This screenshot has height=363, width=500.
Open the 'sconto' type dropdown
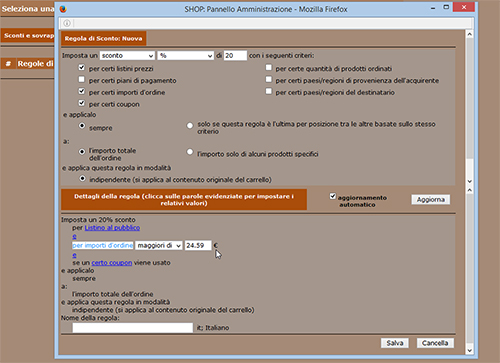pyautogui.click(x=127, y=56)
